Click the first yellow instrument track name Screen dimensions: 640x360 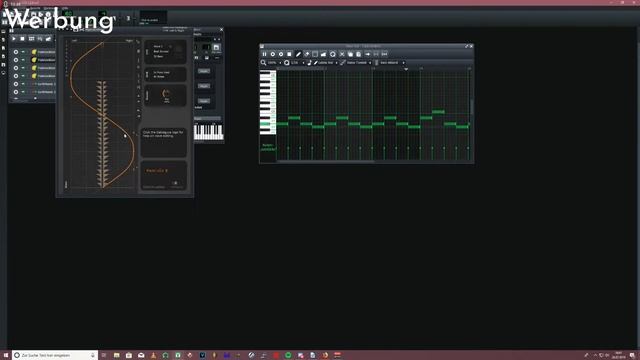[x=46, y=52]
